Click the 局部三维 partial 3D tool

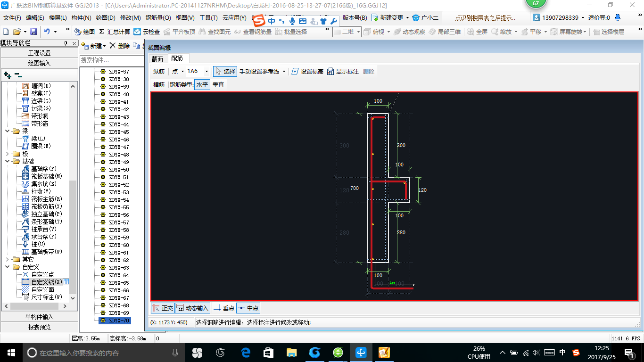click(x=445, y=32)
